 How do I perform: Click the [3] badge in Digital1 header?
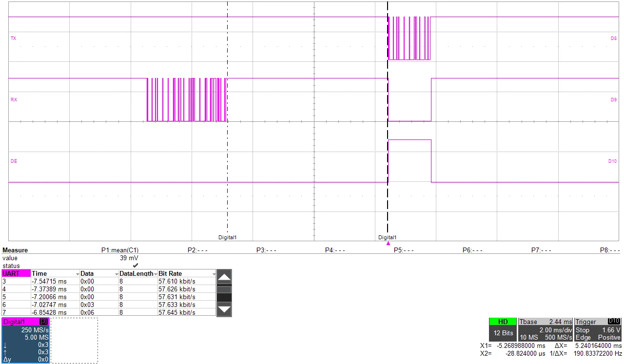pyautogui.click(x=43, y=322)
